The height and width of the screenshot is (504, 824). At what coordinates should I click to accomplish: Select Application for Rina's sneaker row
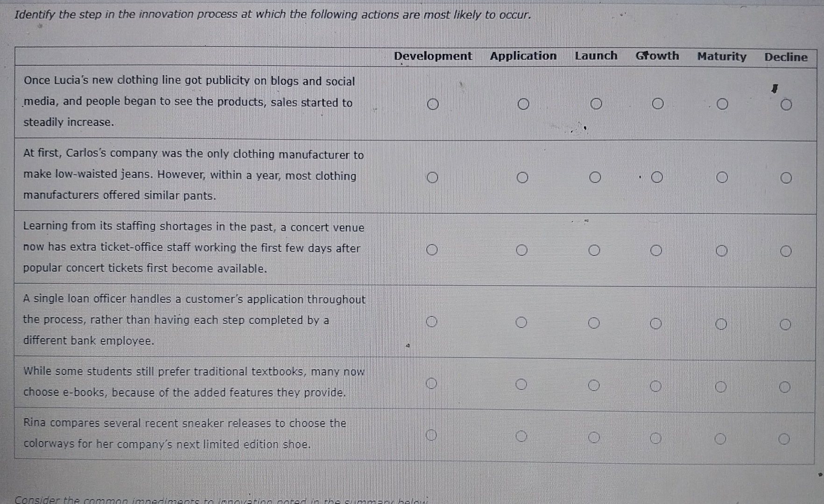(521, 436)
